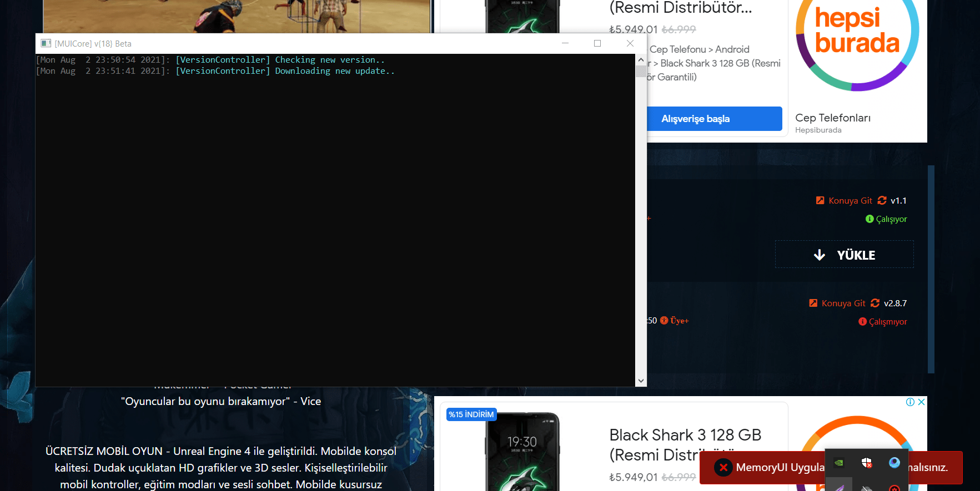The width and height of the screenshot is (980, 491).
Task: Minimize the MUICore console window
Action: 565,43
